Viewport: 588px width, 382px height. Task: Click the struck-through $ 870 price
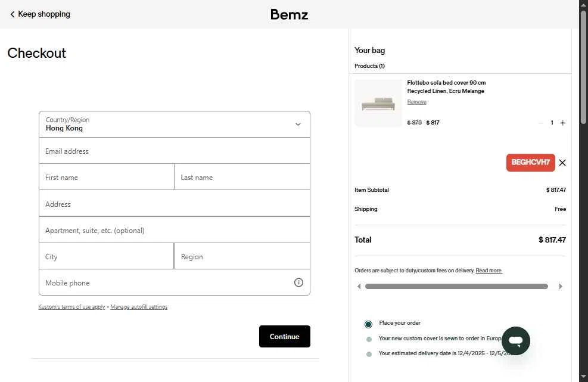click(x=415, y=123)
